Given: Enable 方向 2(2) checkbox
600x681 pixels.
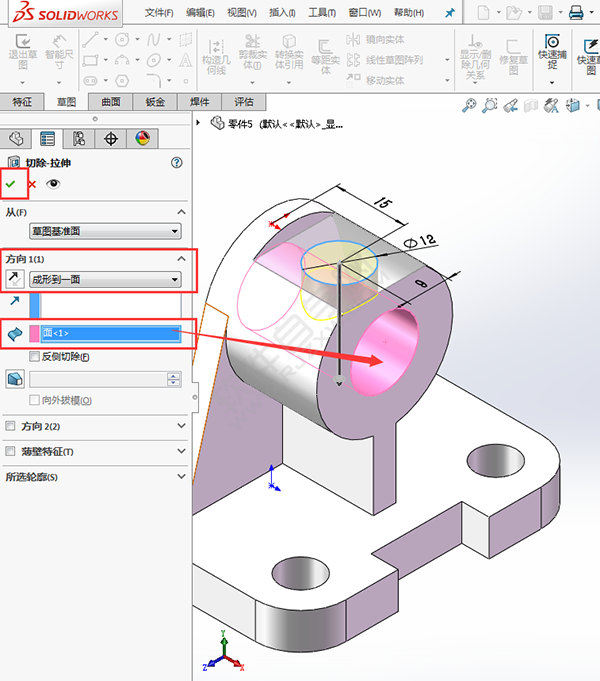Looking at the screenshot, I should pos(10,426).
